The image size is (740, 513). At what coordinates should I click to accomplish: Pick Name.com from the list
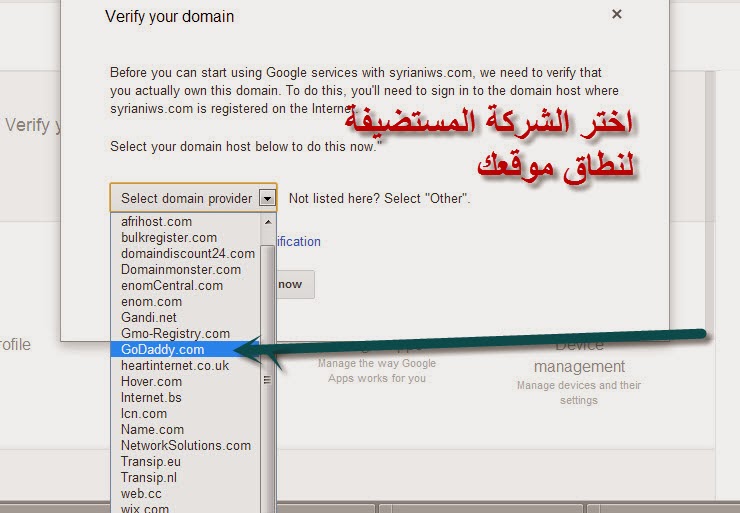click(x=185, y=430)
